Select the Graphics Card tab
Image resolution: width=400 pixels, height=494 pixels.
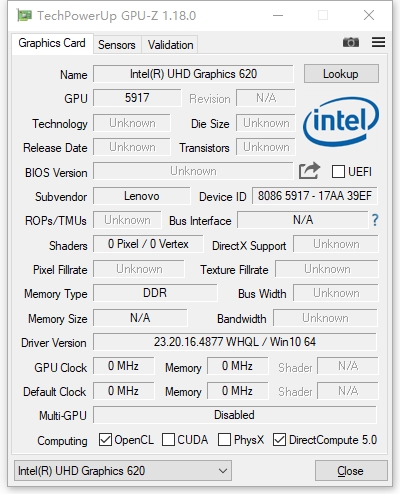point(52,43)
